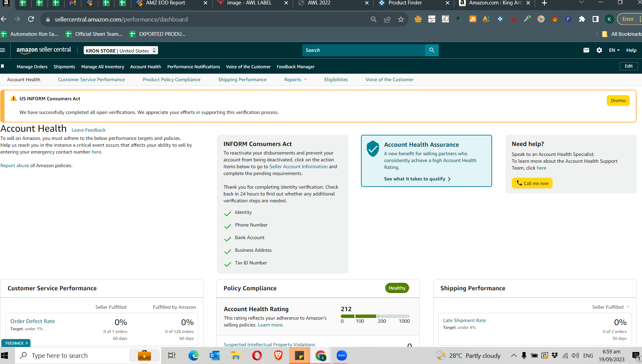Dismiss the US INFORM Consumers Act banner
The width and height of the screenshot is (642, 364).
(x=618, y=101)
